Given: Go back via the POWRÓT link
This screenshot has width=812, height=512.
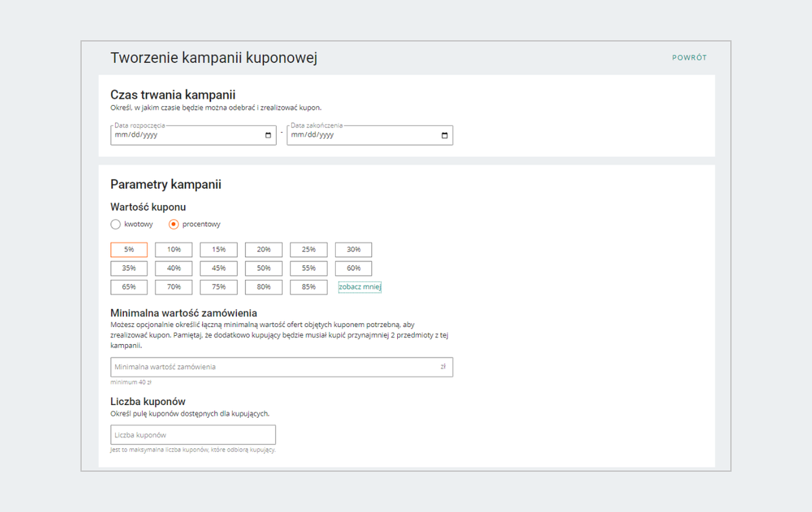Looking at the screenshot, I should click(x=689, y=58).
